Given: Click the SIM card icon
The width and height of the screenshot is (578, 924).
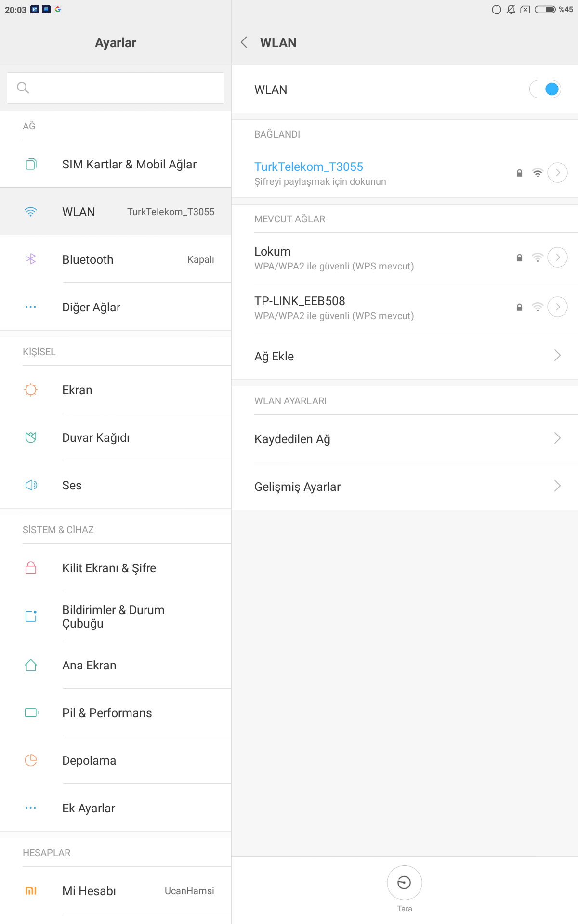Looking at the screenshot, I should pyautogui.click(x=31, y=164).
